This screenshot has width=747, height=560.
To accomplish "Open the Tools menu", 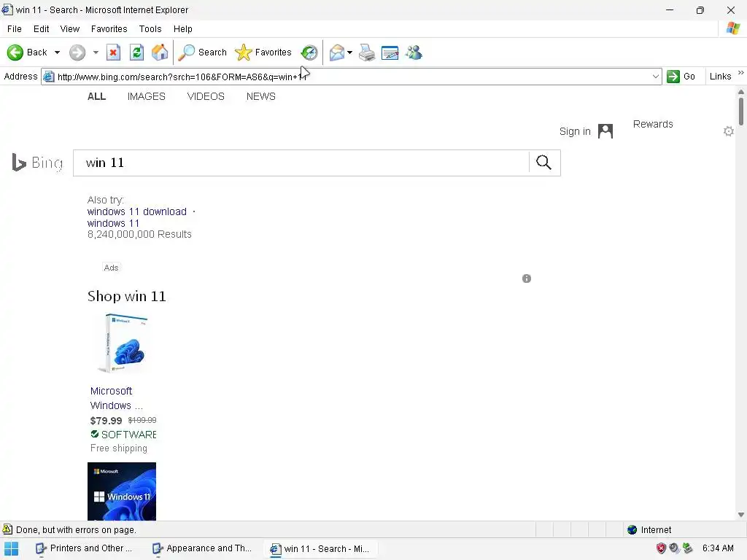I will tap(150, 29).
